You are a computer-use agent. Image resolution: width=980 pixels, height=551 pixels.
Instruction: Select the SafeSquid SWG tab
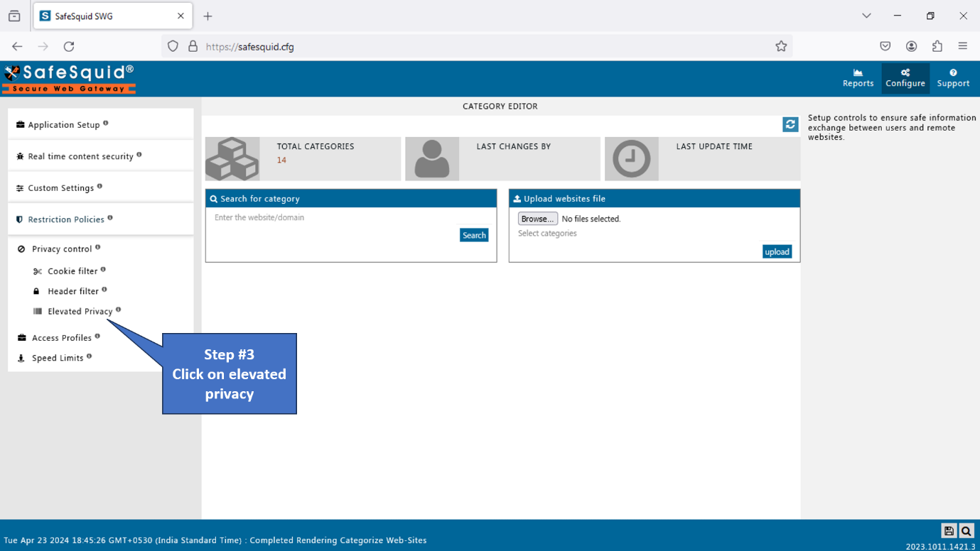[x=112, y=16]
